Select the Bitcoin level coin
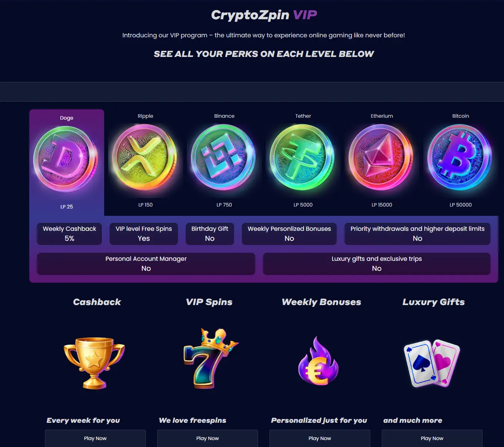This screenshot has width=504, height=447. coord(460,158)
